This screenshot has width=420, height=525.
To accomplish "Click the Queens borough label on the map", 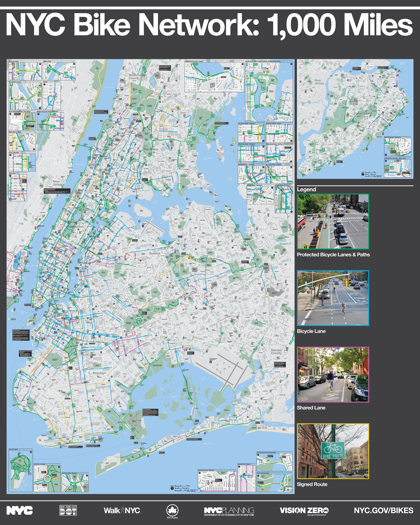I will coord(155,253).
